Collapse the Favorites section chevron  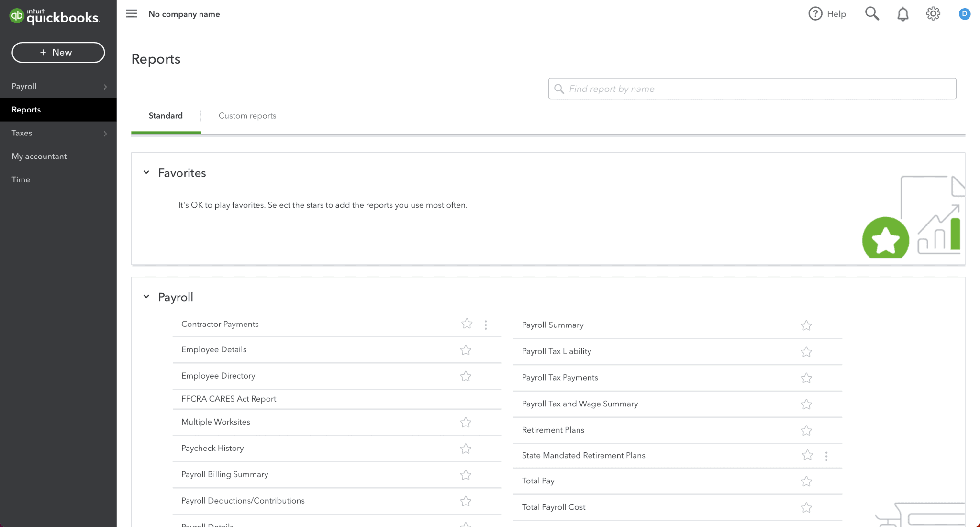pos(146,173)
